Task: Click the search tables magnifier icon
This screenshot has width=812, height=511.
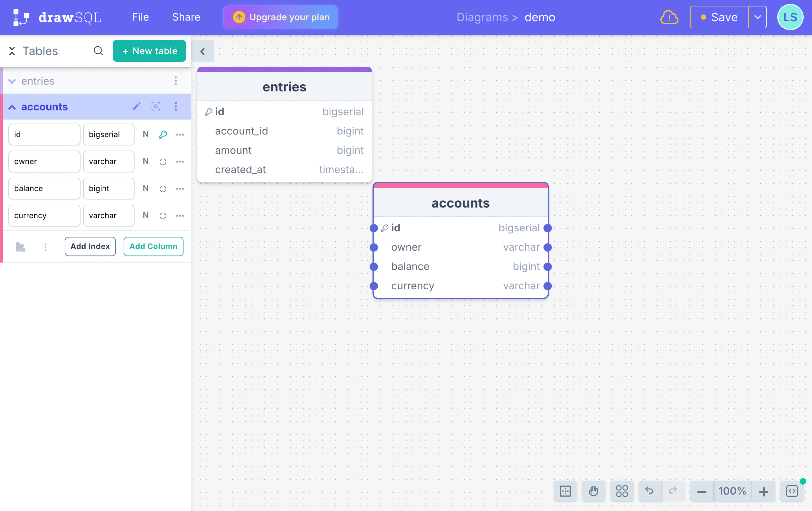Action: point(98,51)
